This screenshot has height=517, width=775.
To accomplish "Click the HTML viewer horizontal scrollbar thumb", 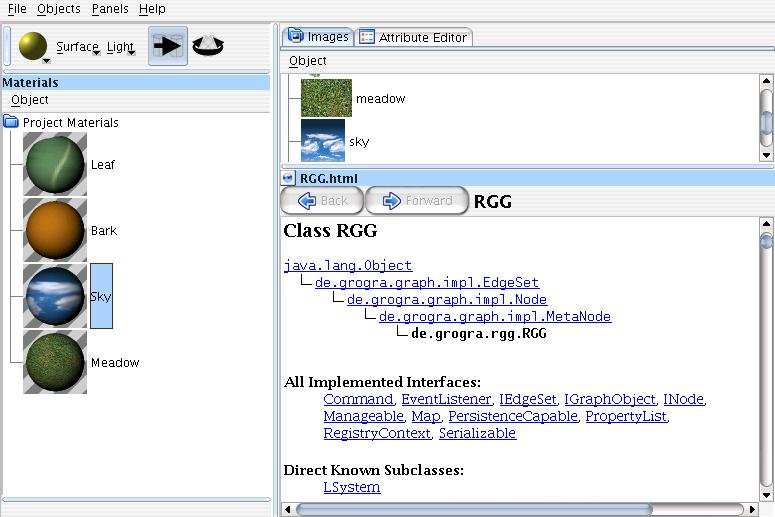I will (474, 509).
